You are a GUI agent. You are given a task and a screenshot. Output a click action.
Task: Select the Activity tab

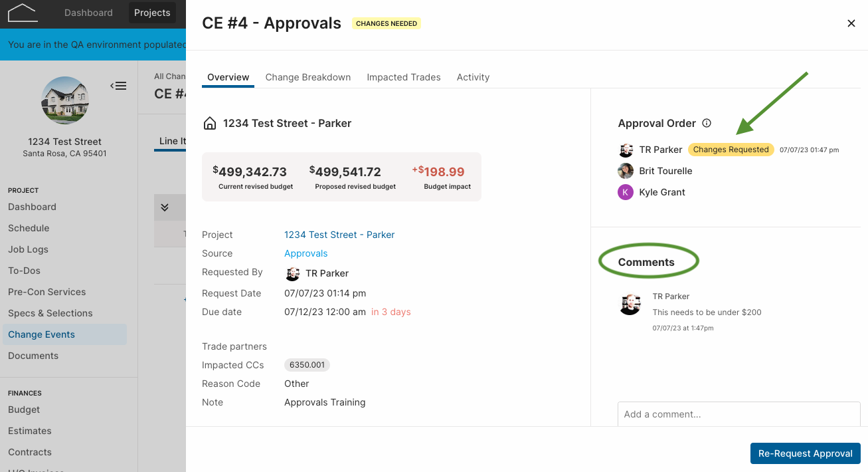(473, 77)
